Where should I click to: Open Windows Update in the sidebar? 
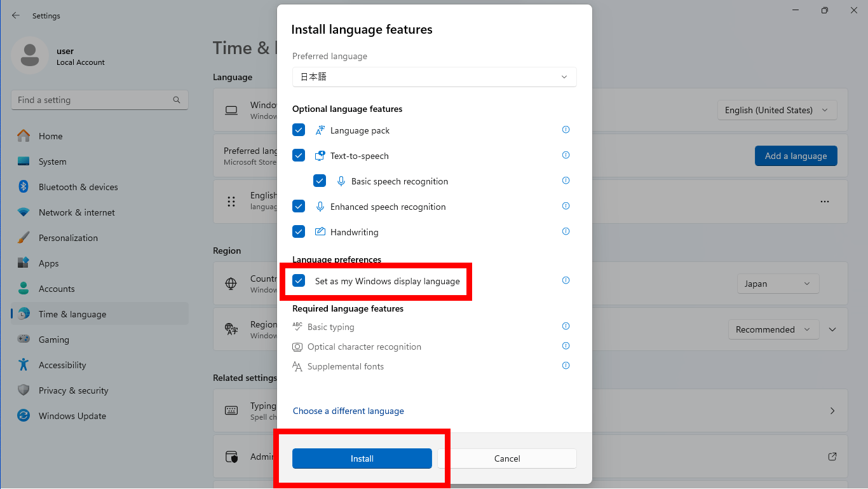[72, 416]
